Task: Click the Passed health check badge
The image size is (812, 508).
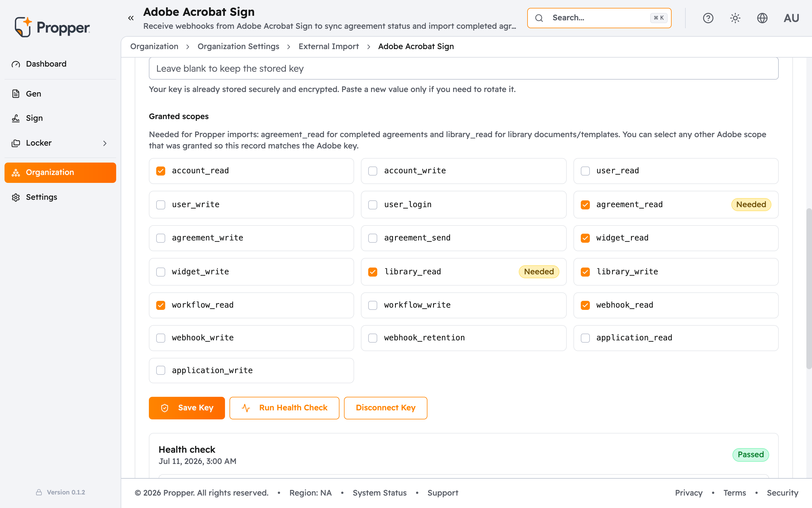Action: tap(751, 455)
